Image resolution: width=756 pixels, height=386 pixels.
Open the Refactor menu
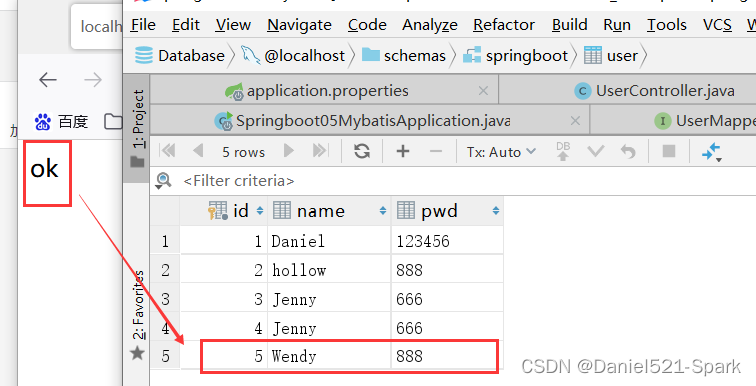[504, 25]
